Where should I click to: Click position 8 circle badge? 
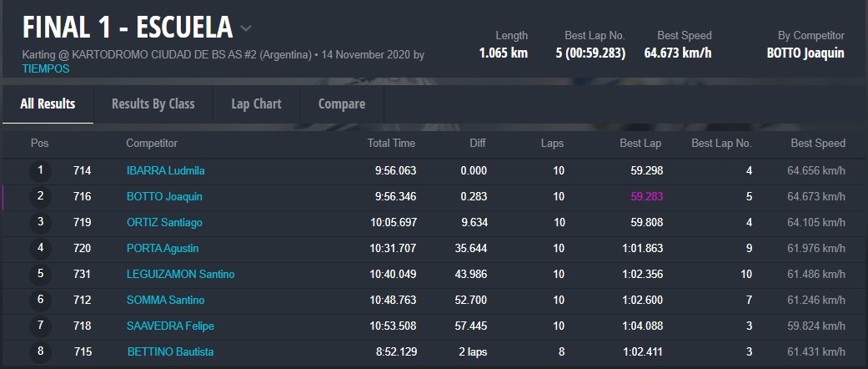(x=40, y=352)
